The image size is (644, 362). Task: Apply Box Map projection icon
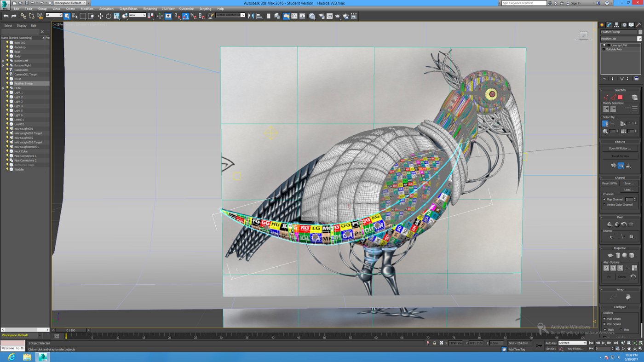(x=632, y=255)
